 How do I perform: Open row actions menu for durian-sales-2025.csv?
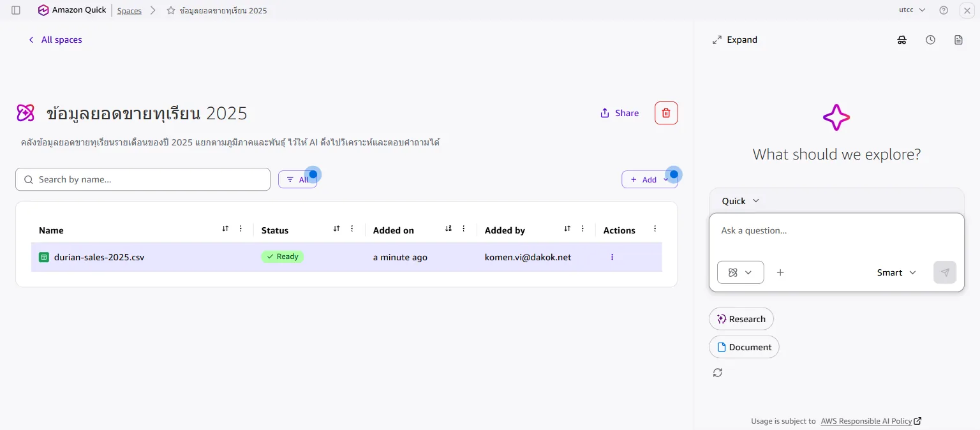click(x=612, y=257)
